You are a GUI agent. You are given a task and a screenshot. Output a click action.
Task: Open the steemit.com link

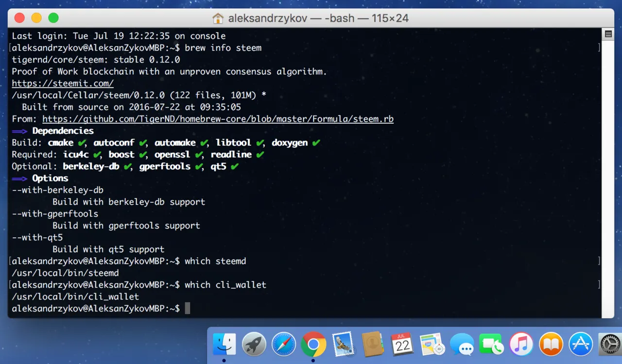(x=63, y=83)
